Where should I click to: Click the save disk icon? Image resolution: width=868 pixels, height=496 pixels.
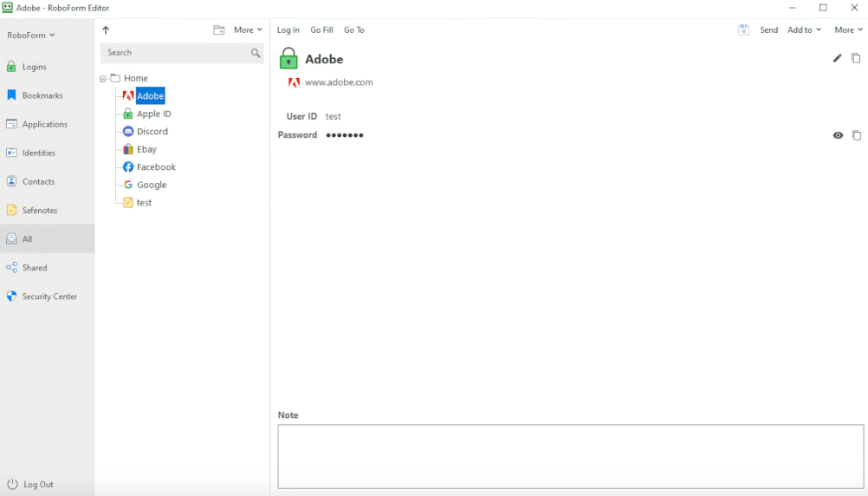click(743, 30)
